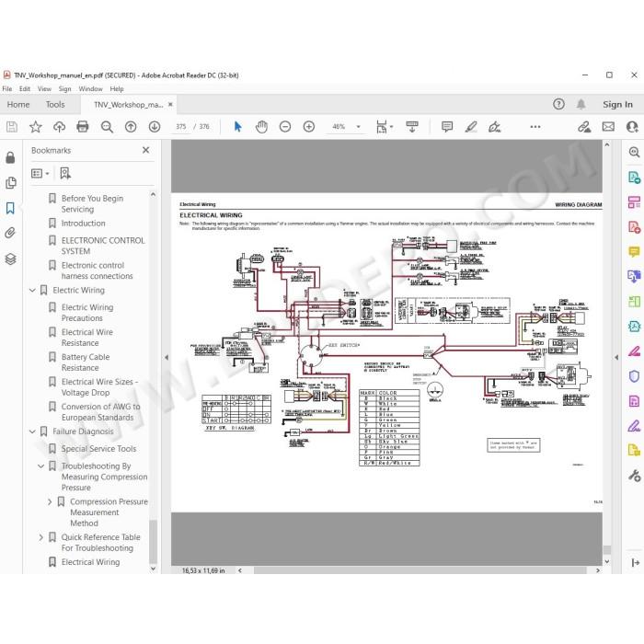The height and width of the screenshot is (644, 644).
Task: Activate the hand pan tool
Action: coord(261,127)
